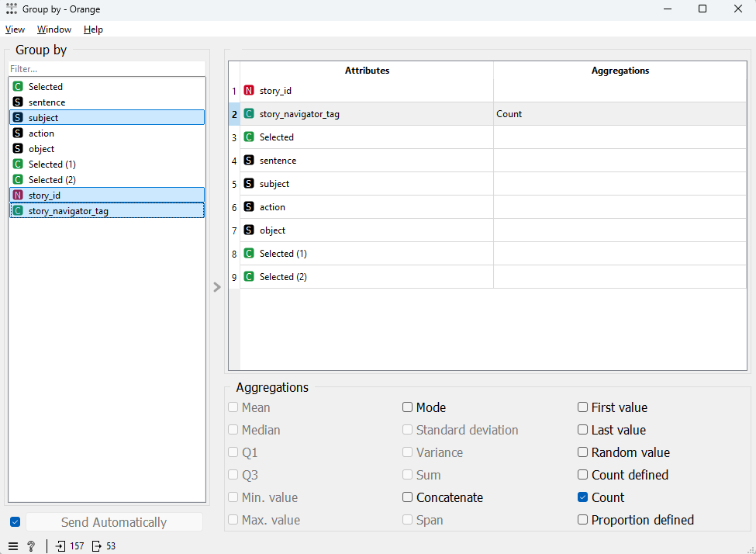Viewport: 756px width, 554px height.
Task: Click the S icon of action in the table
Action: coord(249,207)
